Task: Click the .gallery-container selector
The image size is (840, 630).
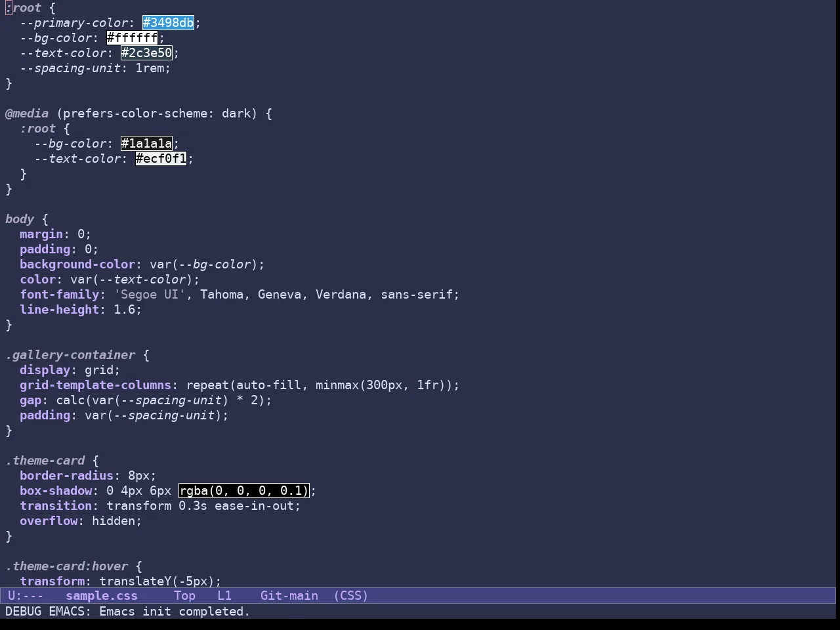Action: [x=70, y=355]
